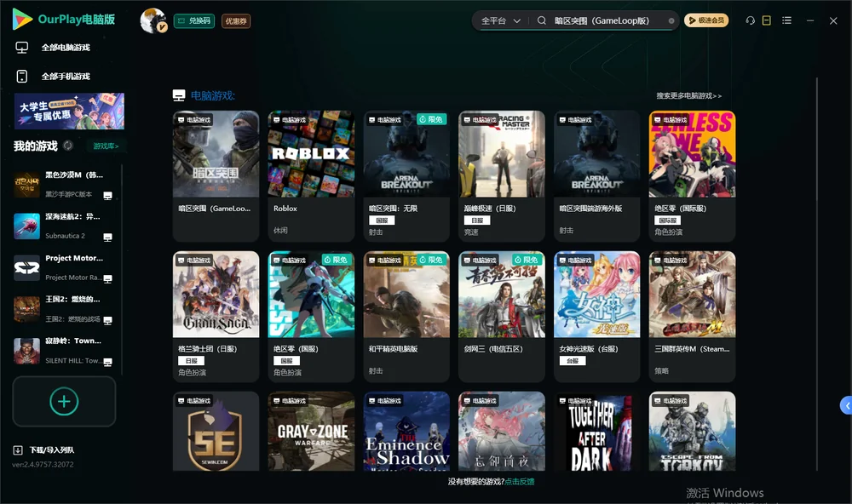This screenshot has height=504, width=852.
Task: Click the 台服 tag on 女神光速版
Action: tap(573, 361)
